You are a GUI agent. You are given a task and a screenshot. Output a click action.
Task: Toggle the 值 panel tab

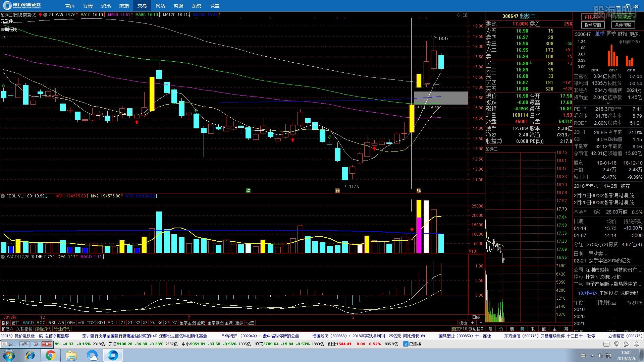coord(544,329)
